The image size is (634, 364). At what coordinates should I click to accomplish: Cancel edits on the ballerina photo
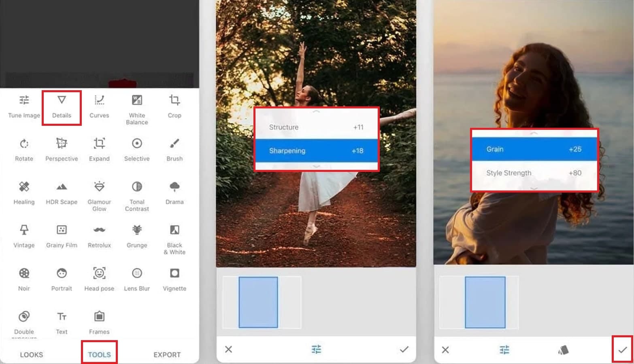(229, 349)
